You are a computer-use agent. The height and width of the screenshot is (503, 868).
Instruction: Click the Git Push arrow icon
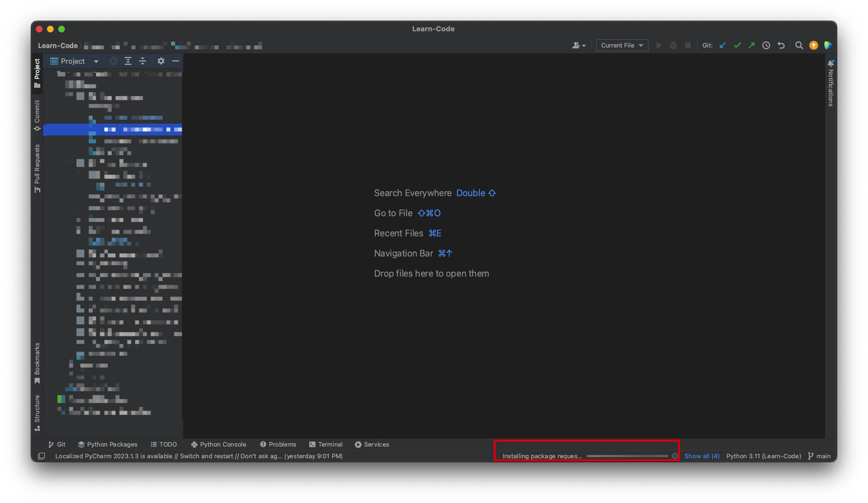click(x=751, y=45)
